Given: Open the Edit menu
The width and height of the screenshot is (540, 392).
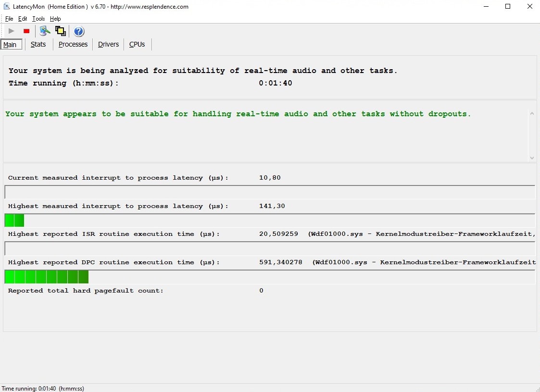Looking at the screenshot, I should [x=23, y=19].
